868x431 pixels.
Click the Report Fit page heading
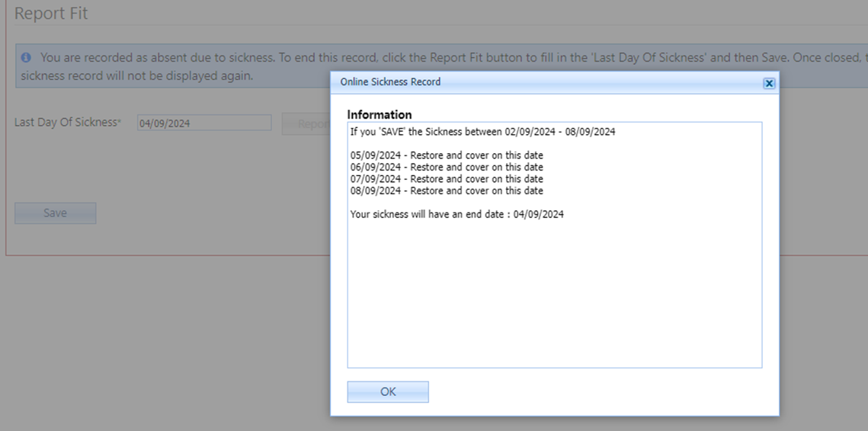point(51,14)
